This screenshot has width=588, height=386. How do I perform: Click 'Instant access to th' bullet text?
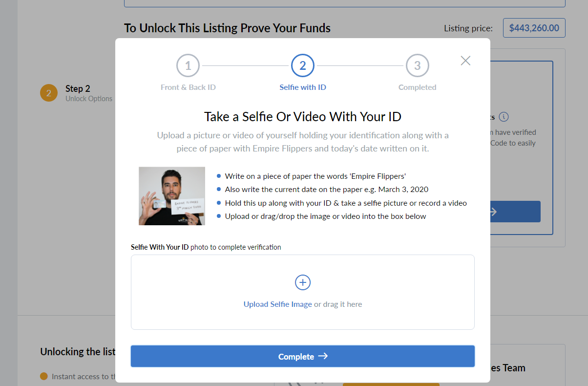[83, 377]
